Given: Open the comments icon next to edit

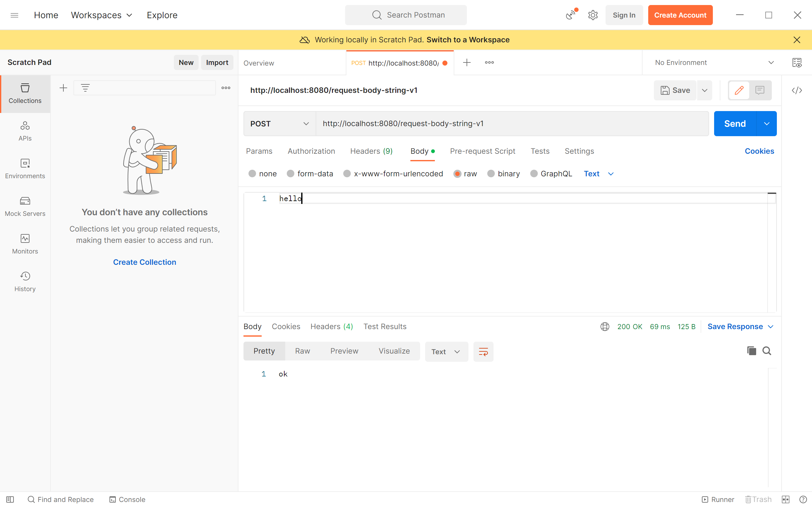Looking at the screenshot, I should pyautogui.click(x=760, y=90).
